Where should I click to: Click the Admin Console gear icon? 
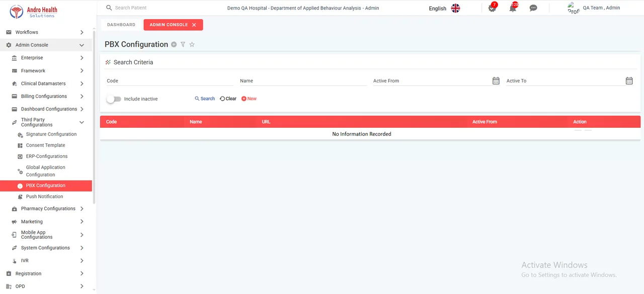point(9,45)
